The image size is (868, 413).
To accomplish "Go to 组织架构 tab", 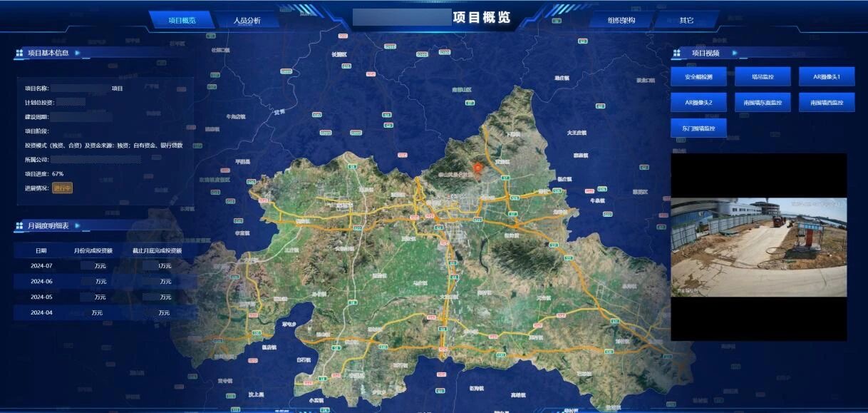I will pos(621,21).
